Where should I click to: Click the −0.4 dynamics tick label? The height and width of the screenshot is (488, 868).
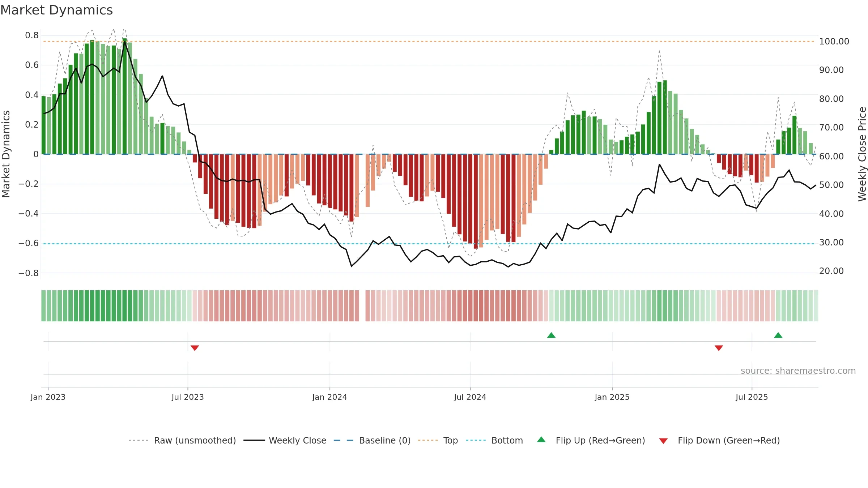pos(28,213)
